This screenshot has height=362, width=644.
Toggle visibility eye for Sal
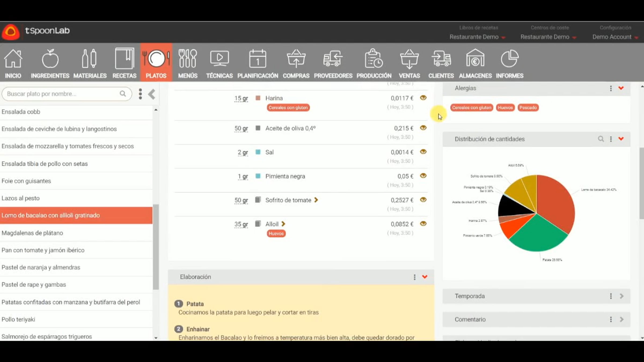click(x=423, y=152)
